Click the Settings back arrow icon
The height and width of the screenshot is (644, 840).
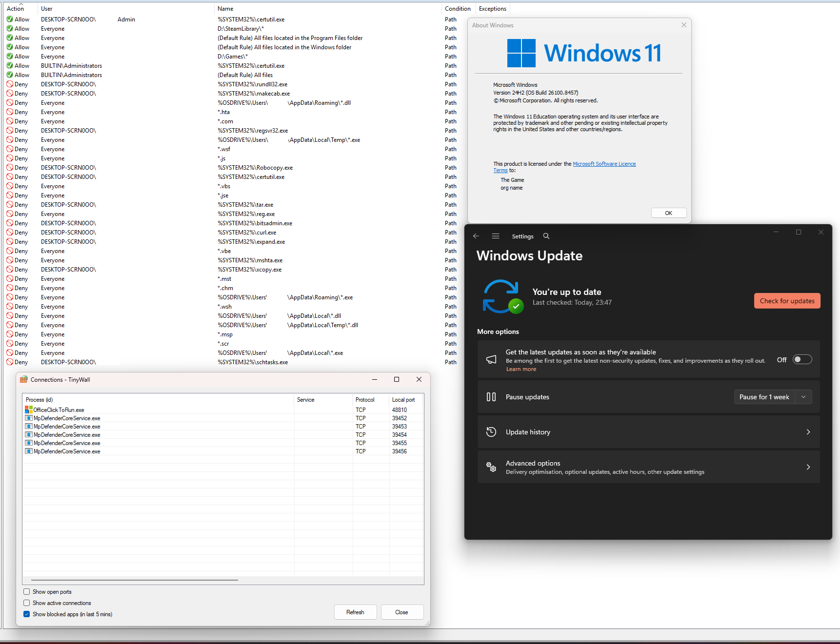[476, 236]
